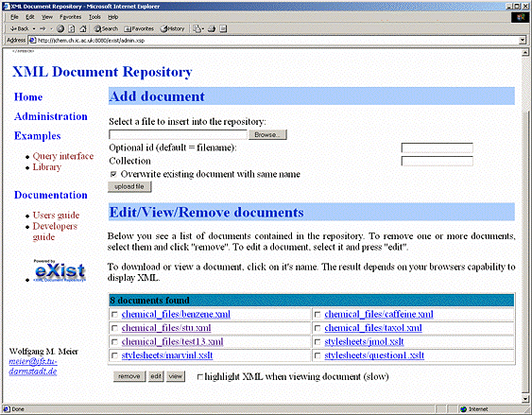The height and width of the screenshot is (415, 532).
Task: Open chemical_files/taxol.xml document link
Action: tap(373, 328)
